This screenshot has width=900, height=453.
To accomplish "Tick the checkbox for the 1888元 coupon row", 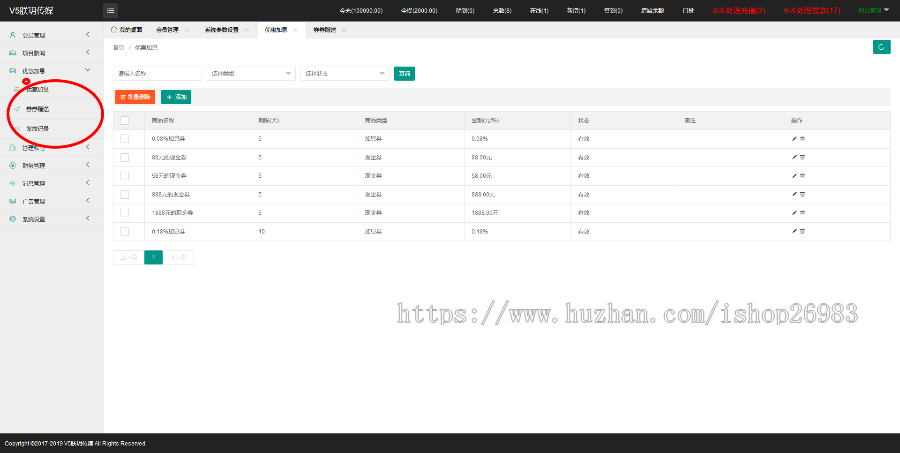I will [x=125, y=213].
